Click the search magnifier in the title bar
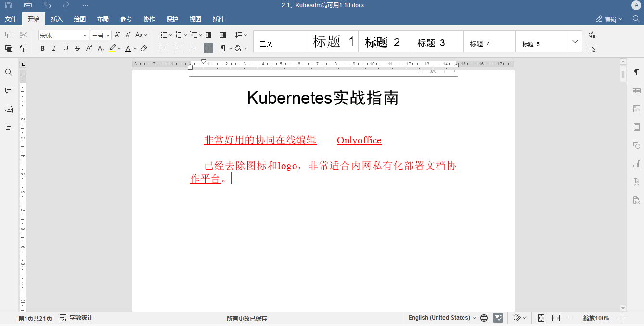 [x=636, y=19]
